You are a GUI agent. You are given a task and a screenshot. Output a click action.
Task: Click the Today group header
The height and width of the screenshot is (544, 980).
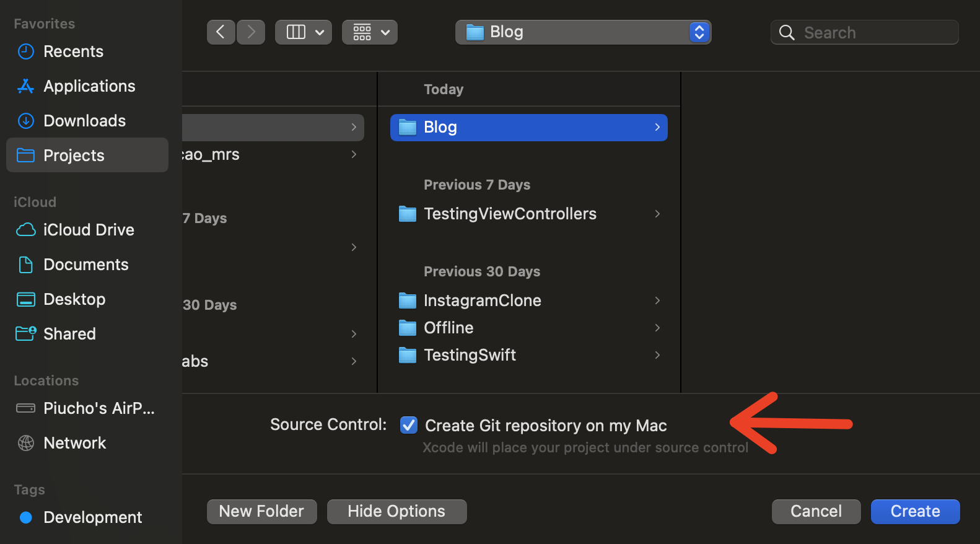click(x=444, y=90)
